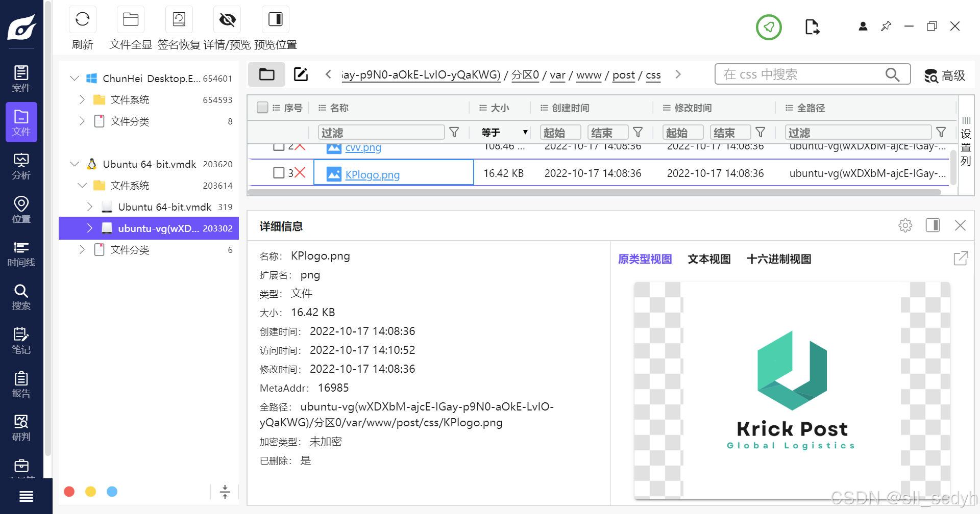
Task: Collapse the ChunHei Desktop.E... tree node
Action: click(x=75, y=78)
